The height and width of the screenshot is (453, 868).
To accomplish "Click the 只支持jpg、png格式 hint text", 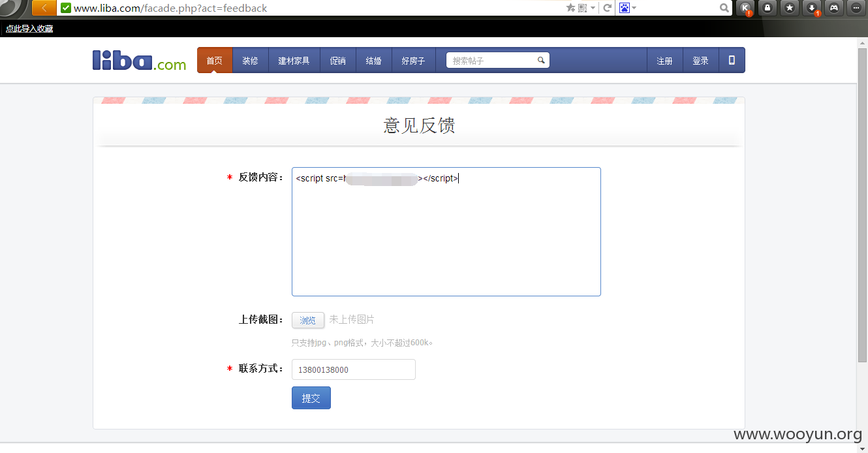I will tap(362, 342).
